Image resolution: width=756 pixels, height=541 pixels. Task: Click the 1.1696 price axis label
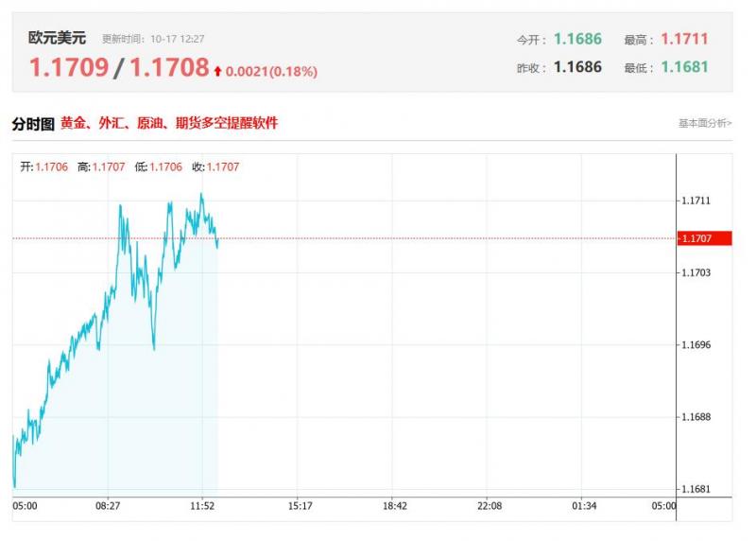point(696,344)
